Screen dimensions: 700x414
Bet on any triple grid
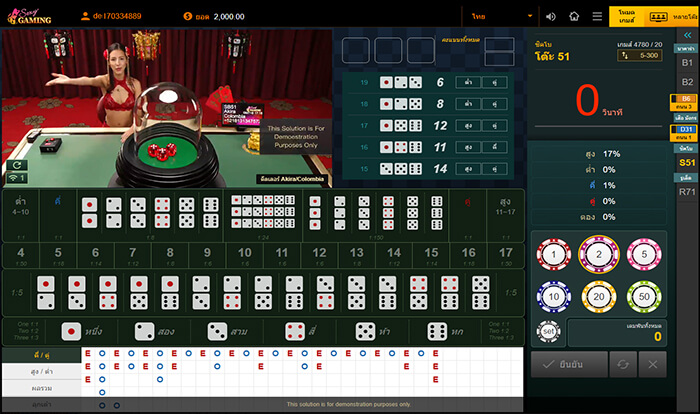(x=263, y=212)
